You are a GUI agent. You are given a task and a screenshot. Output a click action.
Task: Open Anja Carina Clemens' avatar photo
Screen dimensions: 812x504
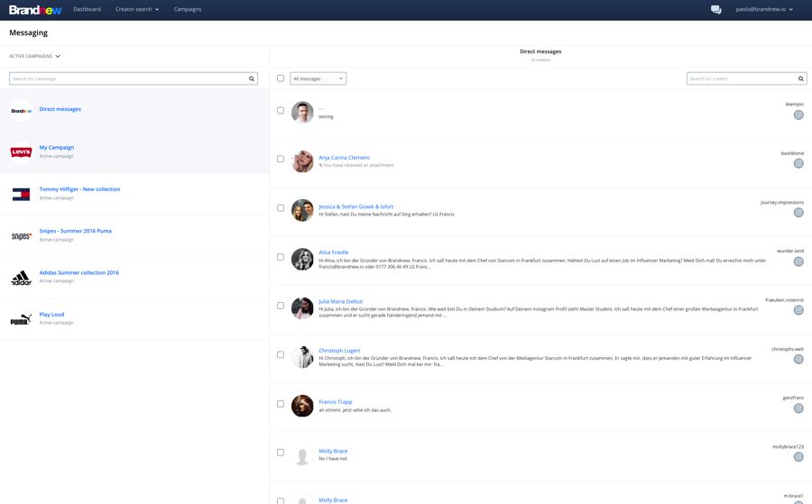[x=302, y=161]
